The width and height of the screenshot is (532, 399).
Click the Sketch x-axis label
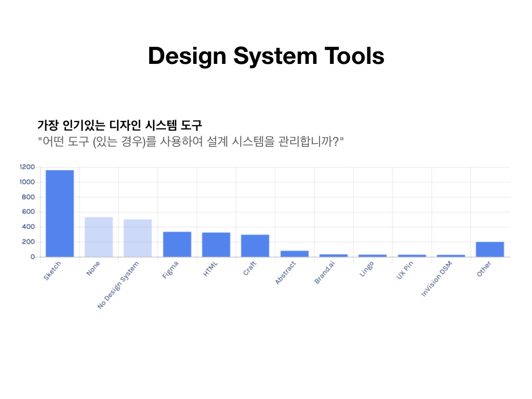coord(52,271)
